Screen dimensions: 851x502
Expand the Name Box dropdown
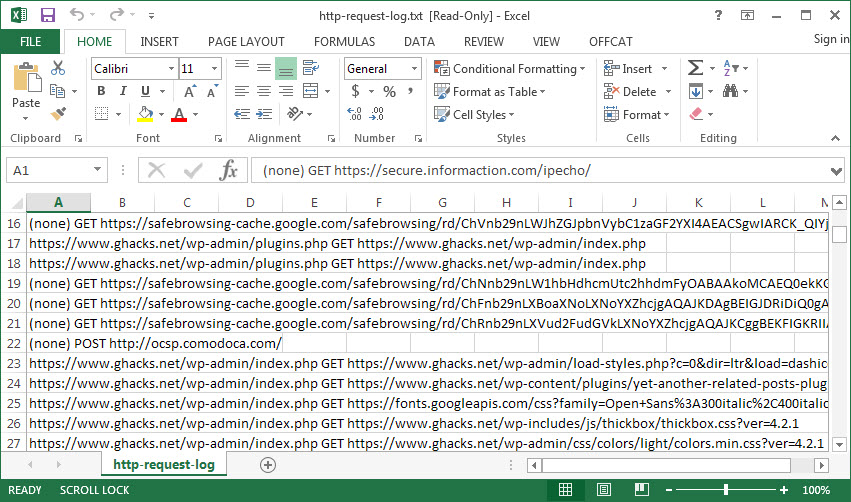tap(97, 169)
